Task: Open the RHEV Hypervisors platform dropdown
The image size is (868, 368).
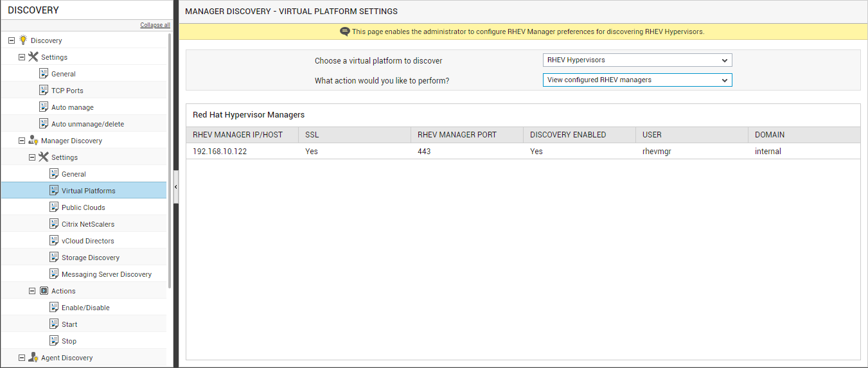Action: (637, 60)
